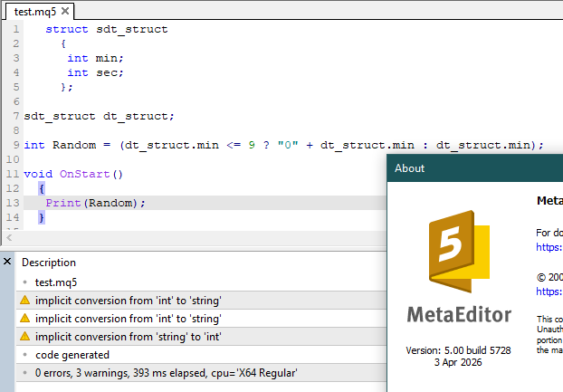Click the Description column header
Image resolution: width=563 pixels, height=392 pixels.
click(49, 263)
